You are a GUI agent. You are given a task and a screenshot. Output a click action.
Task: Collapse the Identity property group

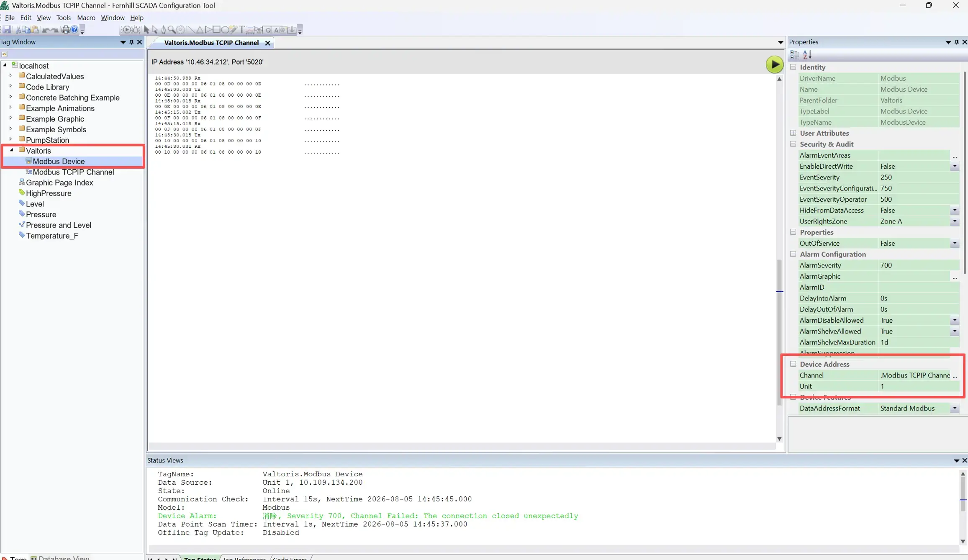[x=793, y=67]
